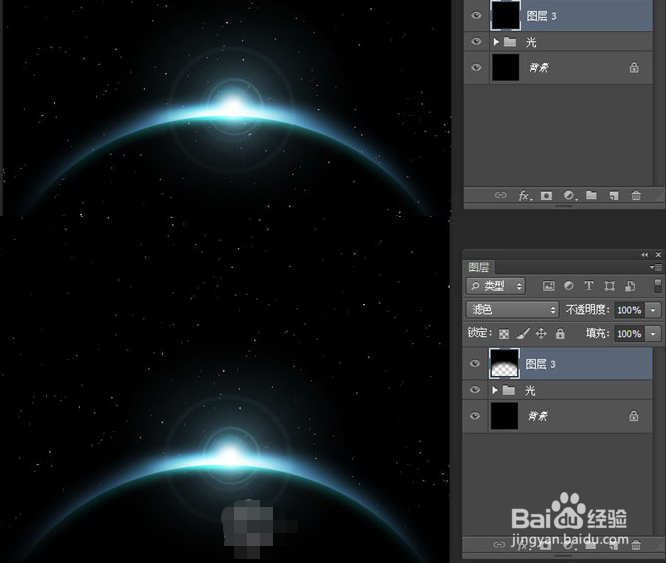Open the 类型 filter type dropdown
Screen dimensions: 666x563
click(x=496, y=286)
